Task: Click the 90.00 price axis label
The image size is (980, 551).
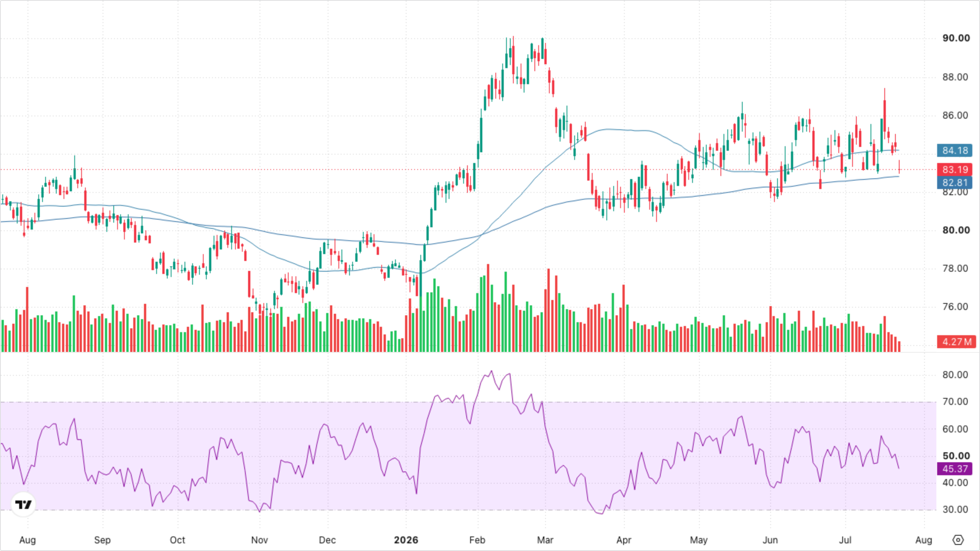Action: click(956, 38)
